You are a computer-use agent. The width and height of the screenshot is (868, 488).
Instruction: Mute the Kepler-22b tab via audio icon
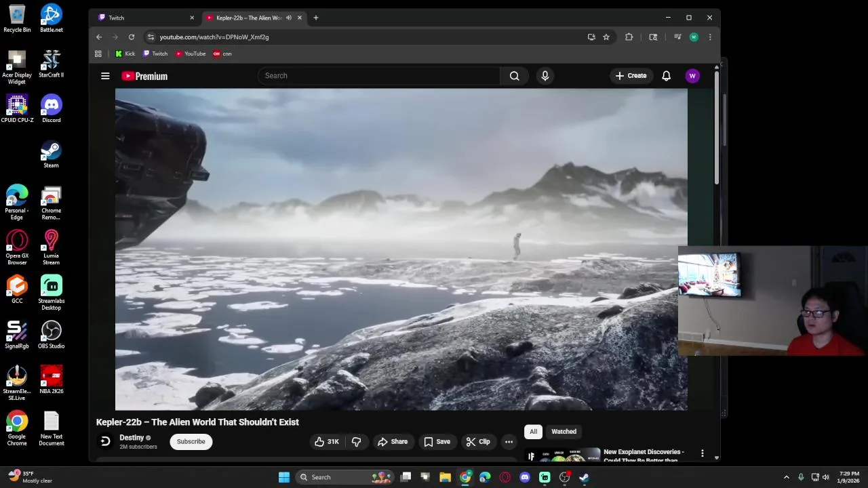pos(288,18)
